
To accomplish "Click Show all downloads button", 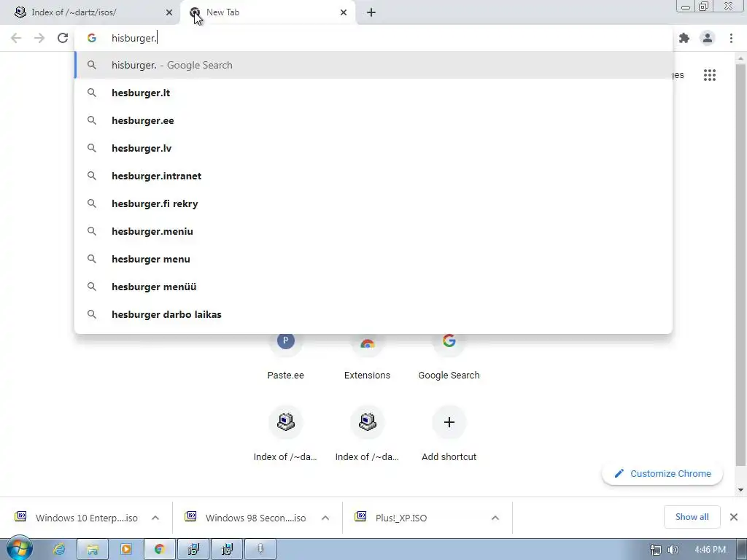I will point(692,517).
